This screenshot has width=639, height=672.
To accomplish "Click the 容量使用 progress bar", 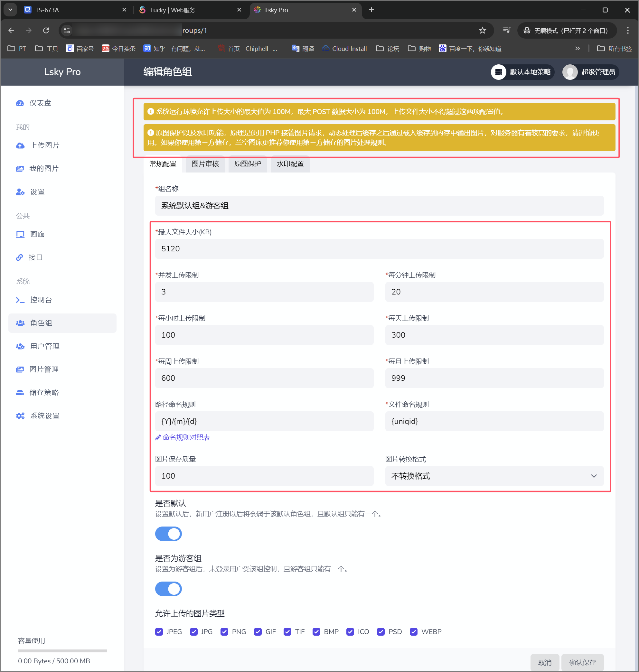I will point(62,651).
